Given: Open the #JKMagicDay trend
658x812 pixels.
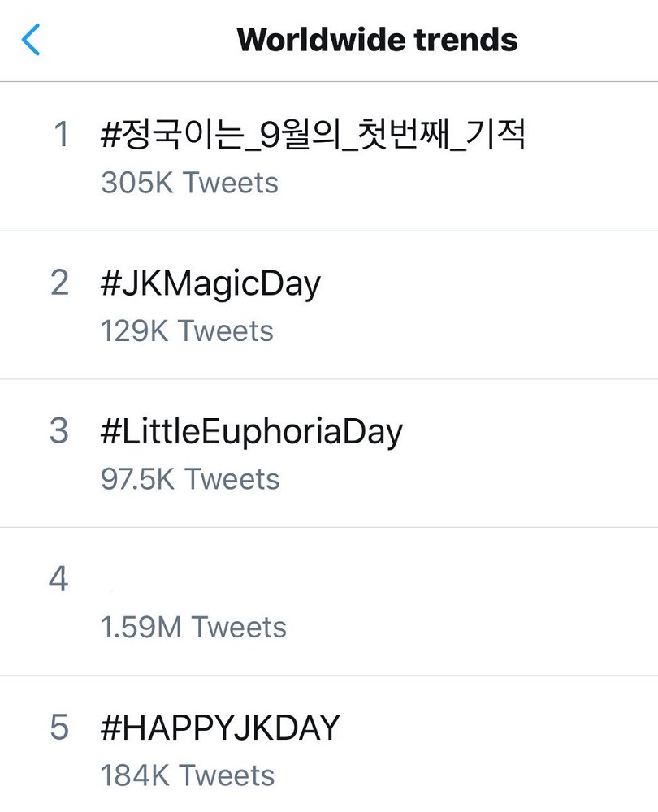Looking at the screenshot, I should pos(211,282).
